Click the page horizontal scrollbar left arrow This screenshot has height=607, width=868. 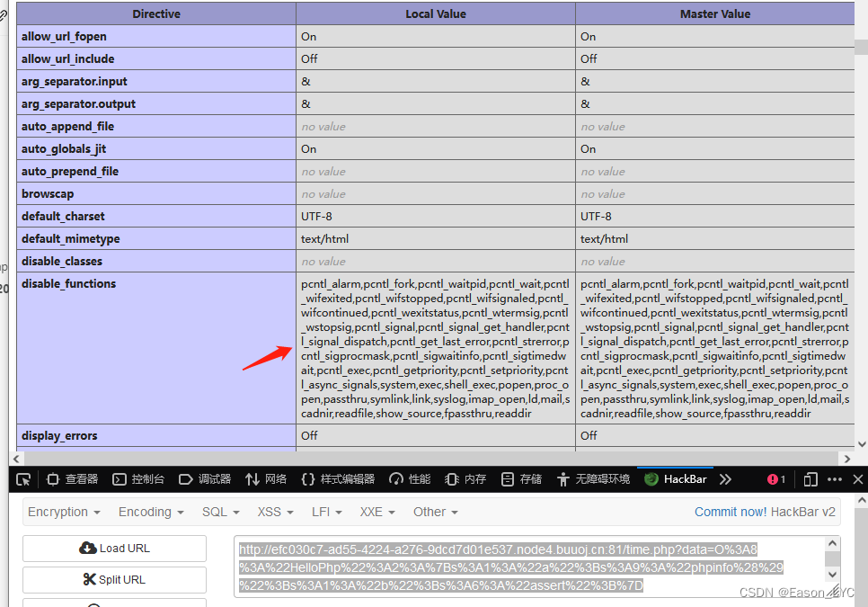(x=16, y=459)
